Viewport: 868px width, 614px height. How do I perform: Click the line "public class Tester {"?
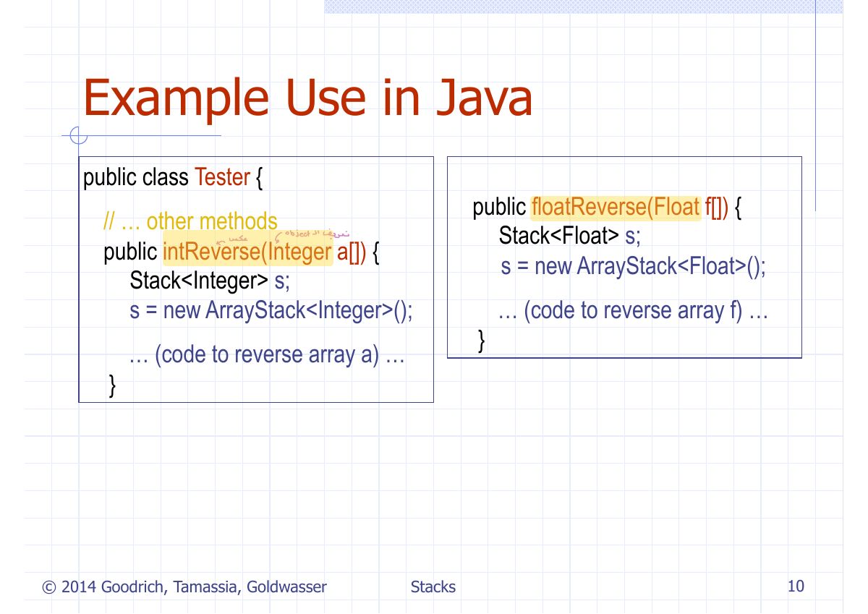(x=173, y=178)
